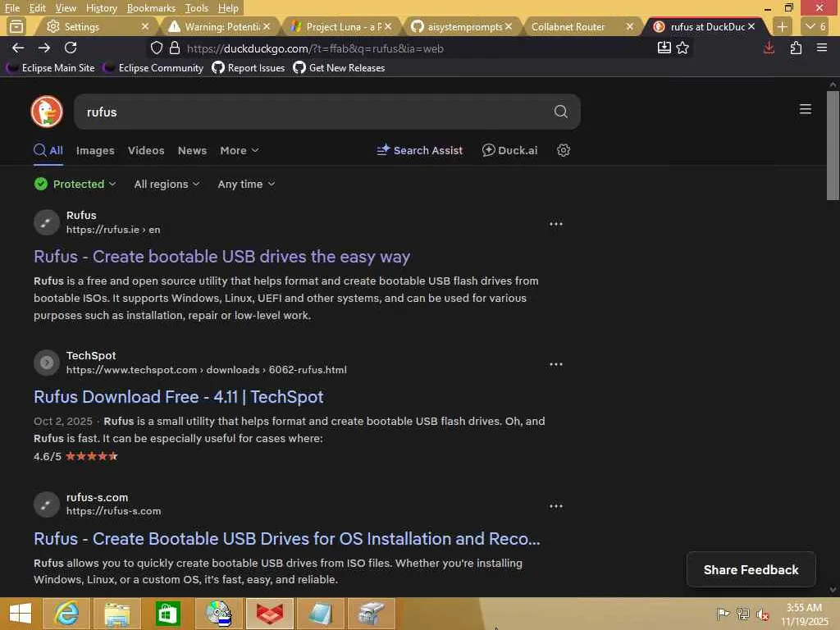The image size is (840, 630).
Task: Open the Action Center flag icon in tray
Action: coord(723,614)
